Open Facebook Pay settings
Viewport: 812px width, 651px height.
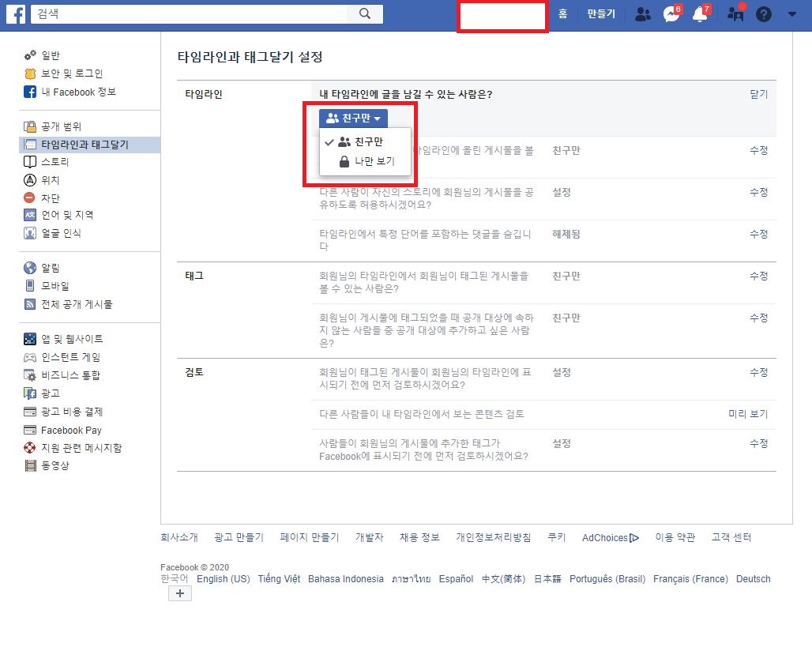coord(70,430)
